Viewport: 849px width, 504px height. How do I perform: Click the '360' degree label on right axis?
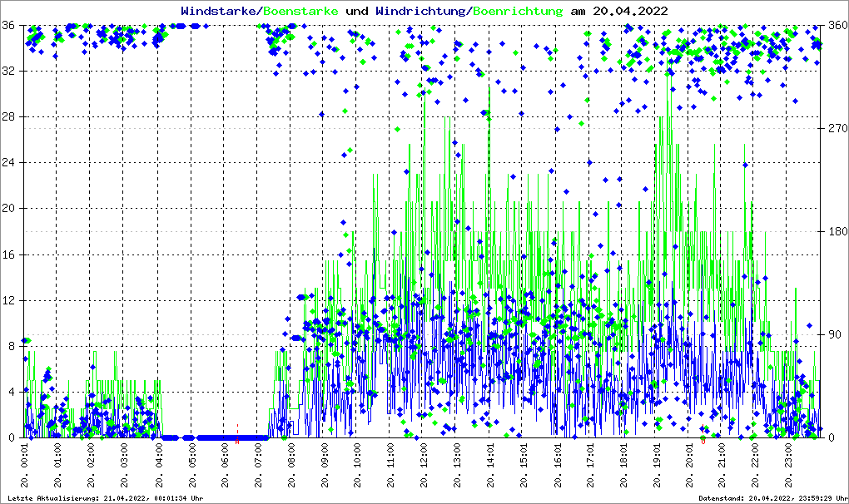(x=836, y=25)
